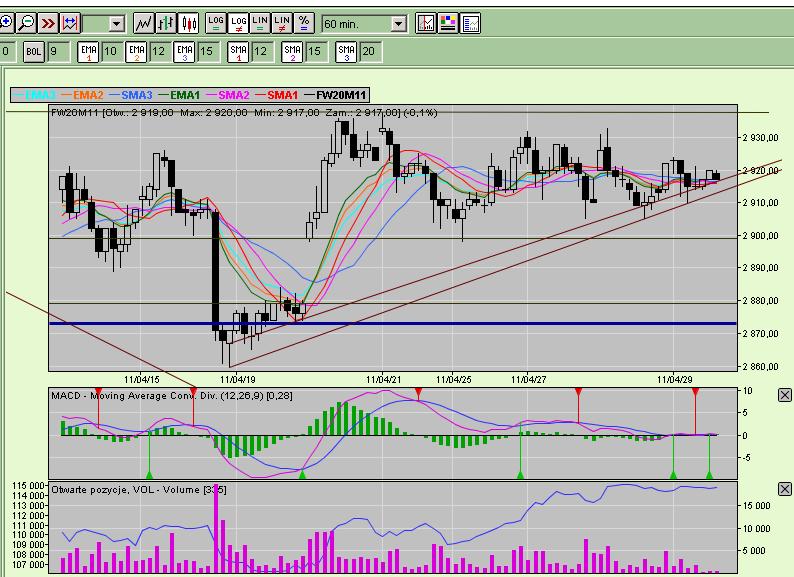Toggle the EMA 3 average button
The height and width of the screenshot is (577, 794).
184,51
